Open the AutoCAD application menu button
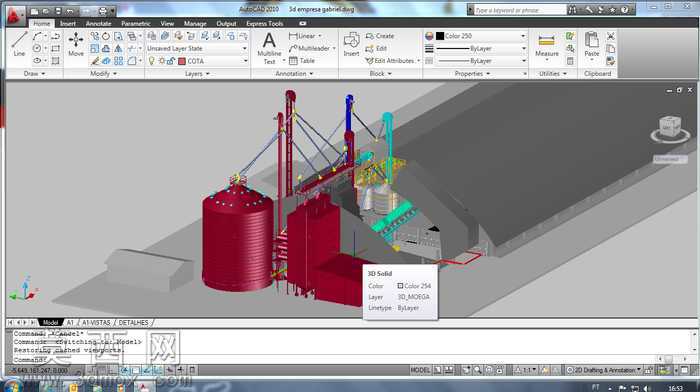700x392 pixels. point(15,16)
